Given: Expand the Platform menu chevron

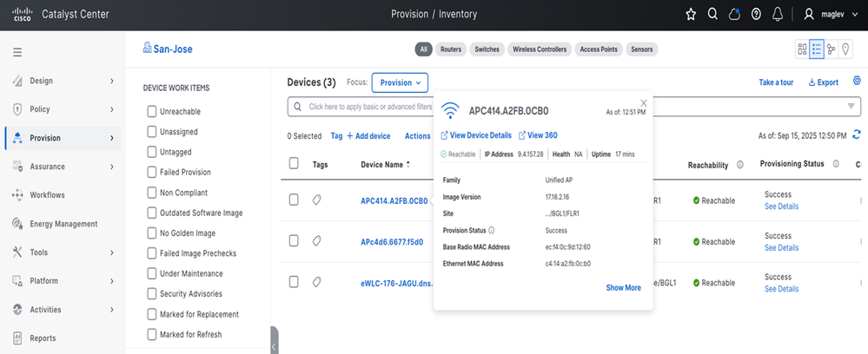Looking at the screenshot, I should point(112,281).
